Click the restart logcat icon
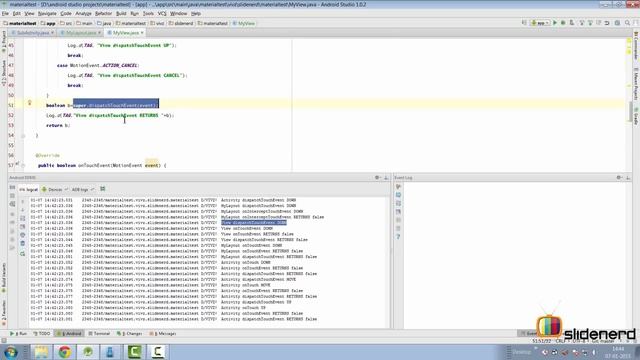The height and width of the screenshot is (360, 640). [22, 253]
